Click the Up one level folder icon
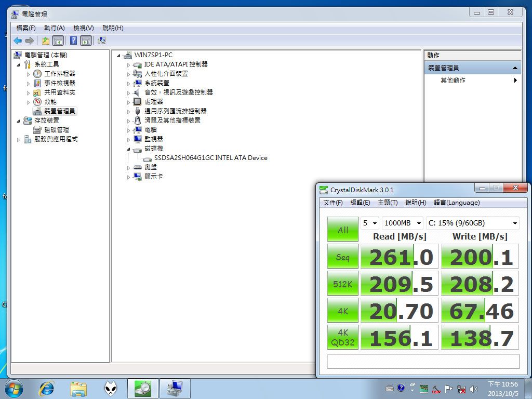 coord(46,41)
